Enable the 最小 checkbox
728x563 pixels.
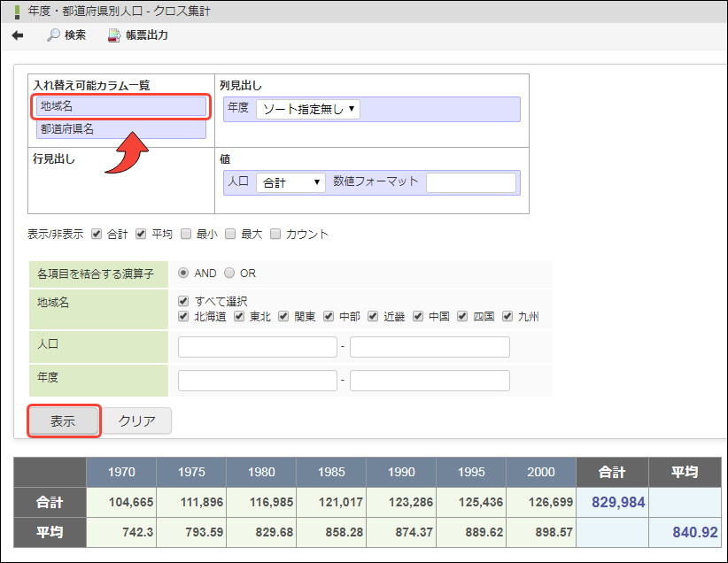[x=186, y=235]
